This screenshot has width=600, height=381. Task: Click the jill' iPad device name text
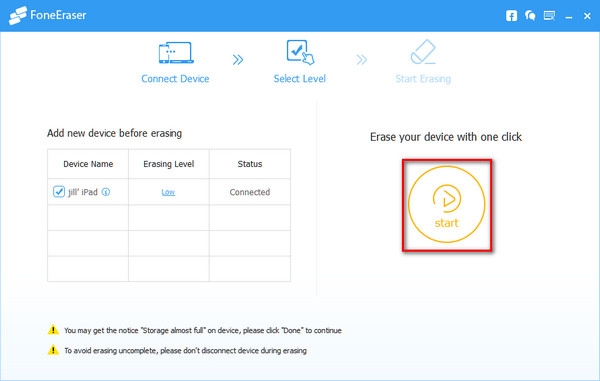click(x=83, y=192)
